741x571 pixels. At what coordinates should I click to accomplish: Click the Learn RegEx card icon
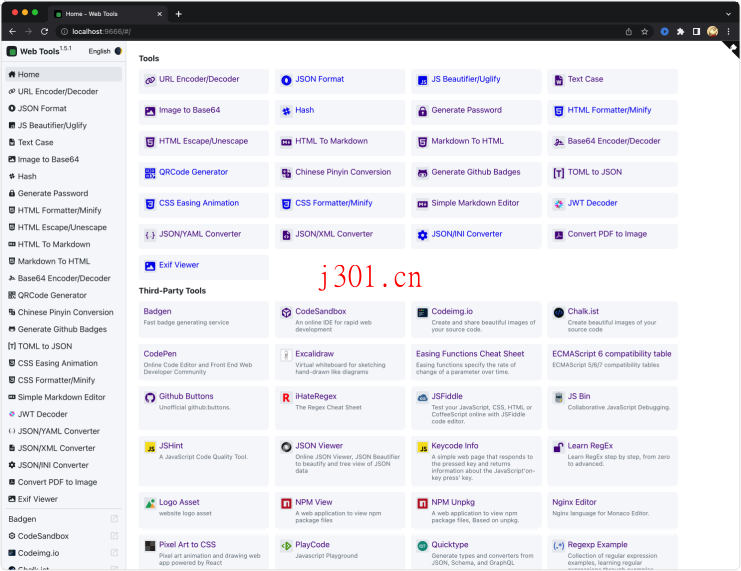[x=559, y=447]
